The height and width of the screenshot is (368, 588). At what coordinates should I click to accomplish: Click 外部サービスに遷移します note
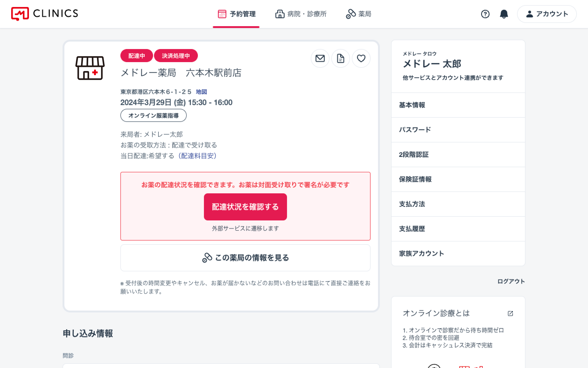(x=245, y=228)
